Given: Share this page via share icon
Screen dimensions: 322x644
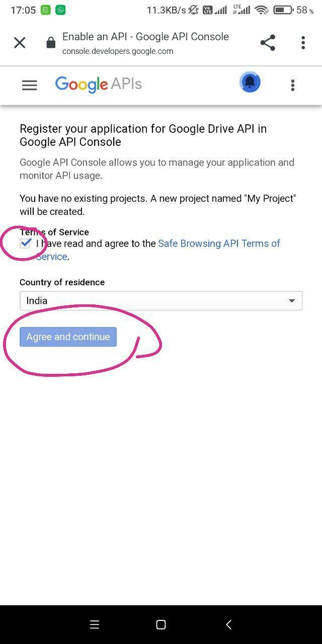Looking at the screenshot, I should pos(268,43).
